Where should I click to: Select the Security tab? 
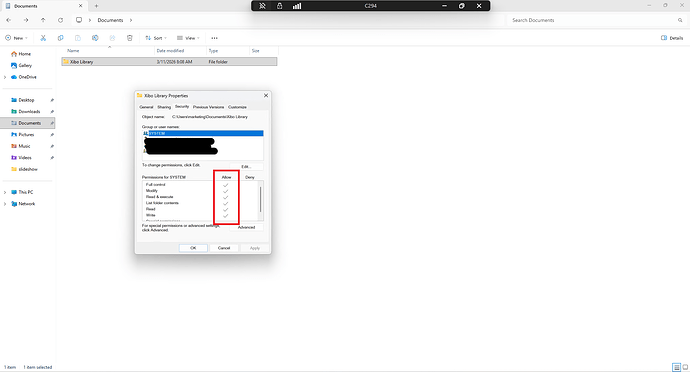coord(182,107)
